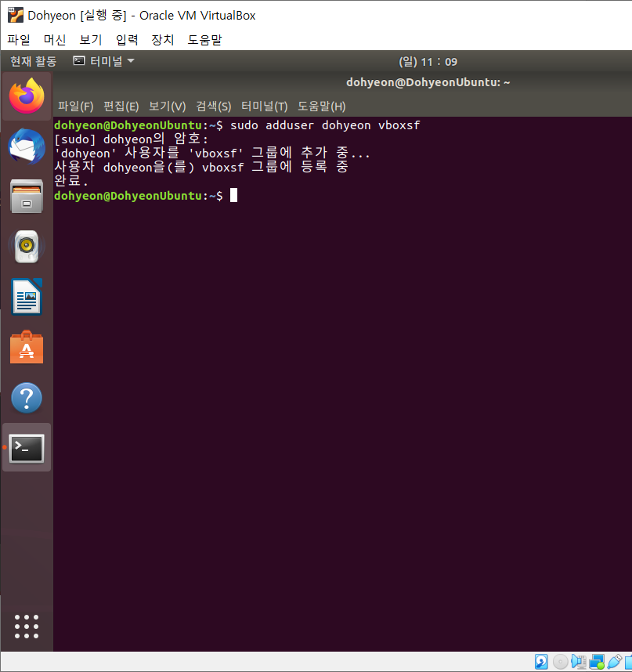Open VirtualBox 장치 menu
The image size is (632, 672).
(163, 40)
